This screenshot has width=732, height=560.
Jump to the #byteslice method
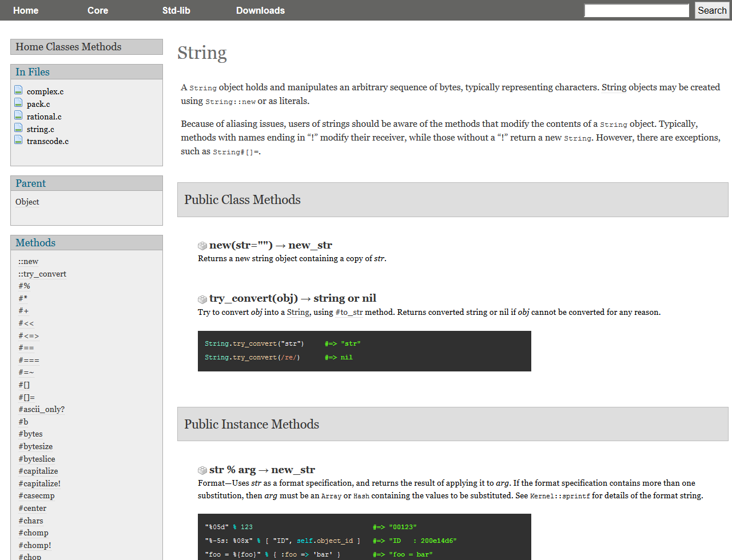click(37, 459)
